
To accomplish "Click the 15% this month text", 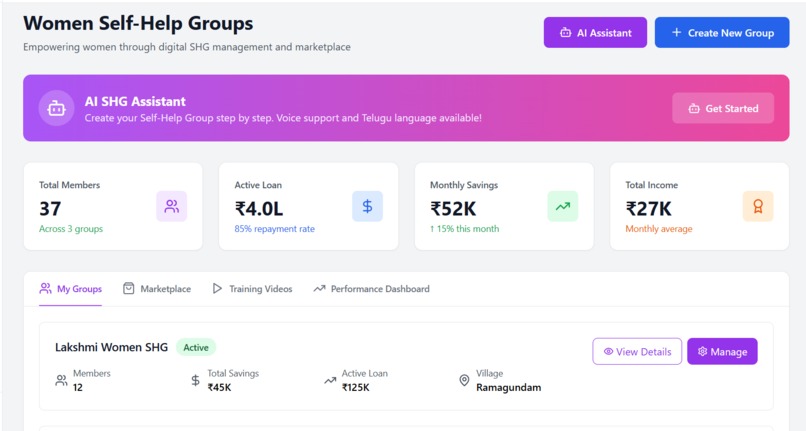I will 465,229.
